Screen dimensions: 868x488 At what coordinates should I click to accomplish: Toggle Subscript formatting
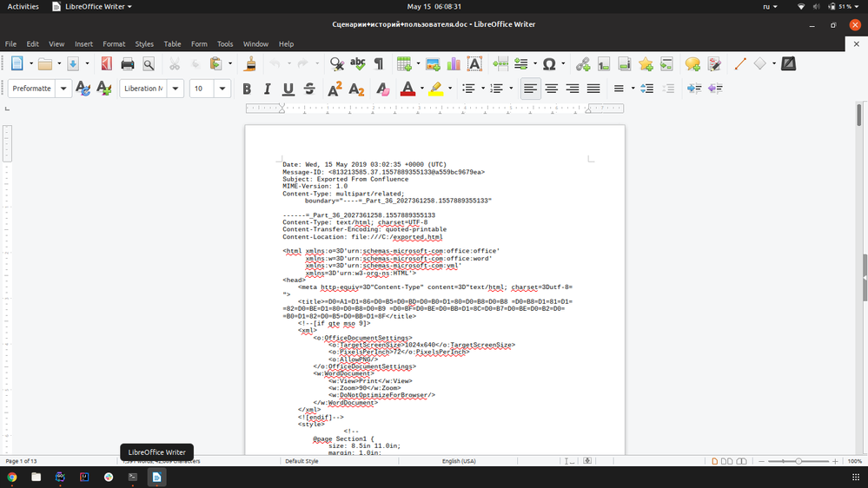[356, 89]
